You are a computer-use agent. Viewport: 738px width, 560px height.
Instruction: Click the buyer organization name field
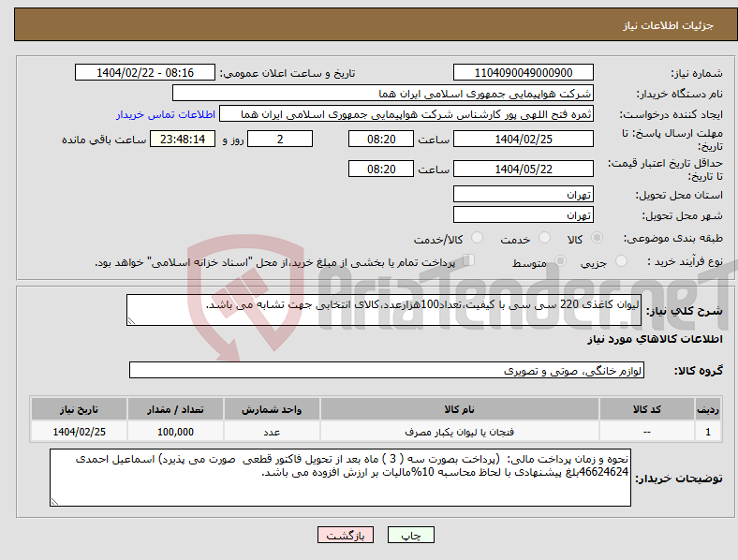[x=383, y=93]
